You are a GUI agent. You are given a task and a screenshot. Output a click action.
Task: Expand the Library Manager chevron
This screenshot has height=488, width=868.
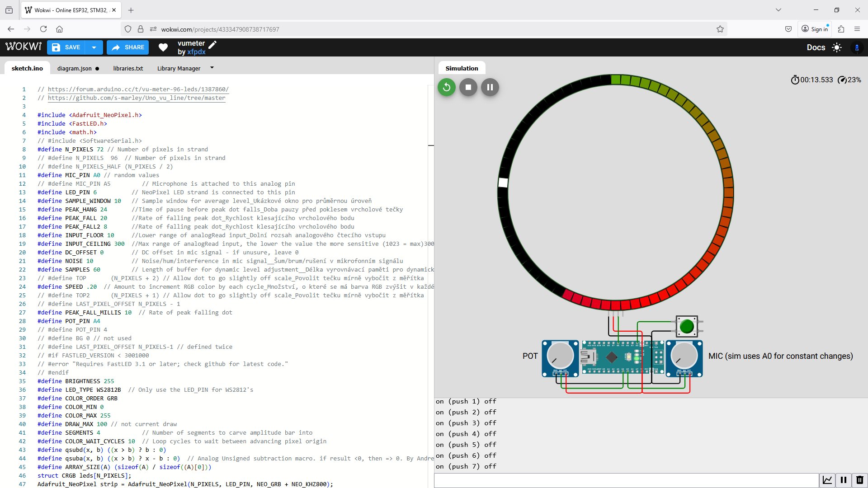(x=212, y=67)
